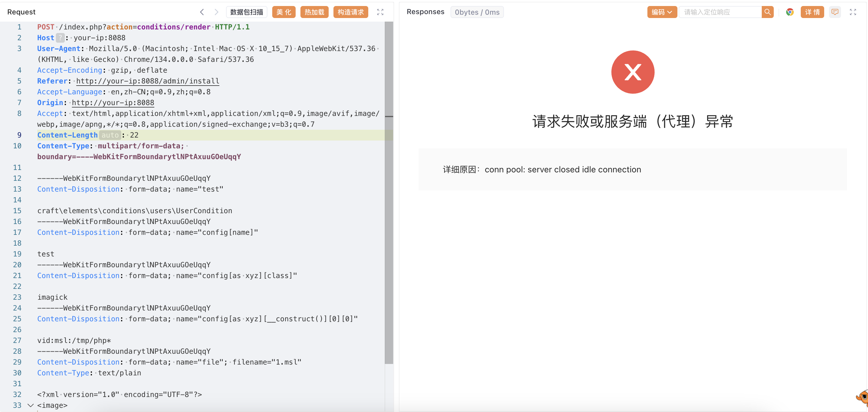Click the Origin URL link on line 7

(x=113, y=102)
